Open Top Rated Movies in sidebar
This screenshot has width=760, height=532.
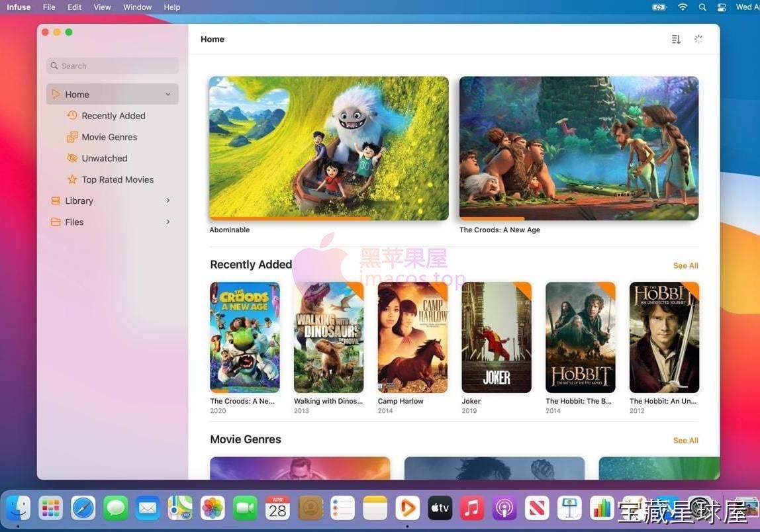117,180
